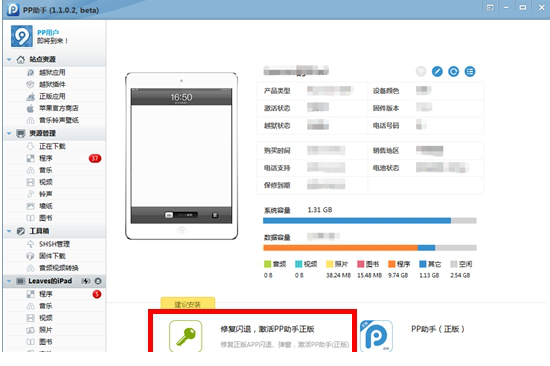Click the greyed-out Wi-Fi icon
The width and height of the screenshot is (550, 366).
click(421, 72)
